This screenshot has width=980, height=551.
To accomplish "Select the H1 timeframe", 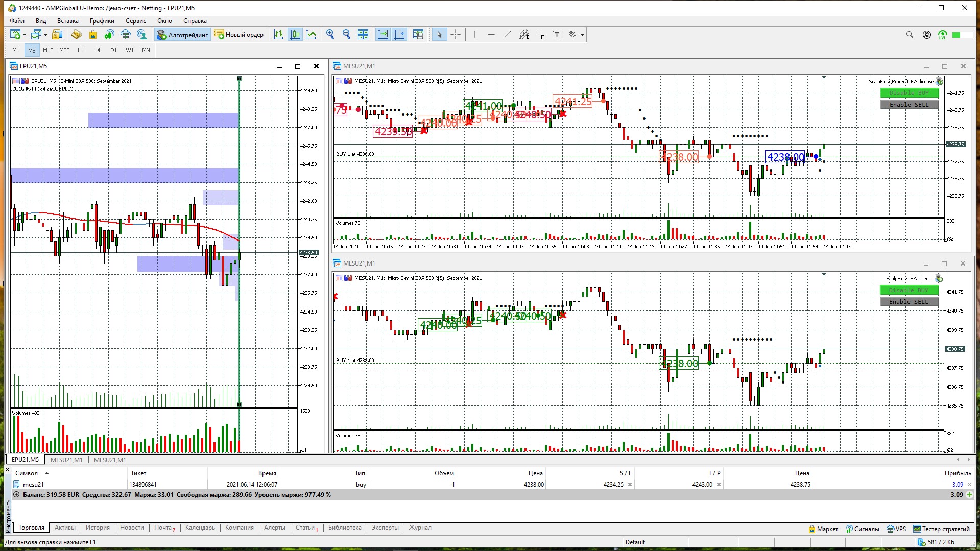I will [x=81, y=50].
